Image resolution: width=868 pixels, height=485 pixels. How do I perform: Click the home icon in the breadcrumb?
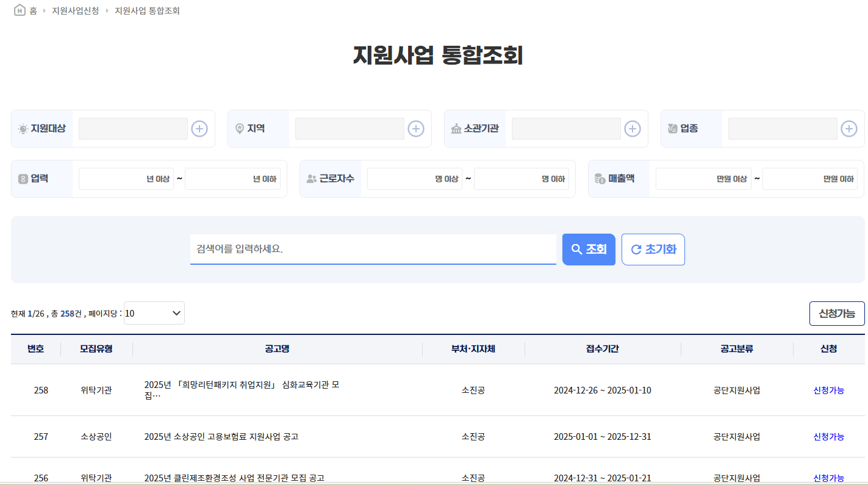coord(19,10)
